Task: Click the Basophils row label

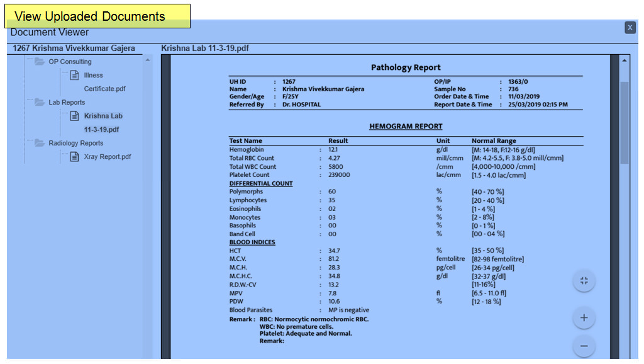Action: point(242,225)
